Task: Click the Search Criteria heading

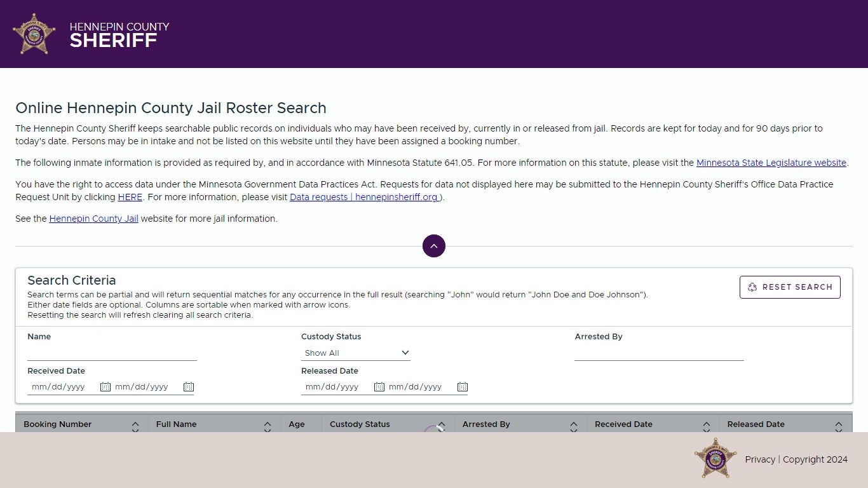Action: (x=72, y=280)
